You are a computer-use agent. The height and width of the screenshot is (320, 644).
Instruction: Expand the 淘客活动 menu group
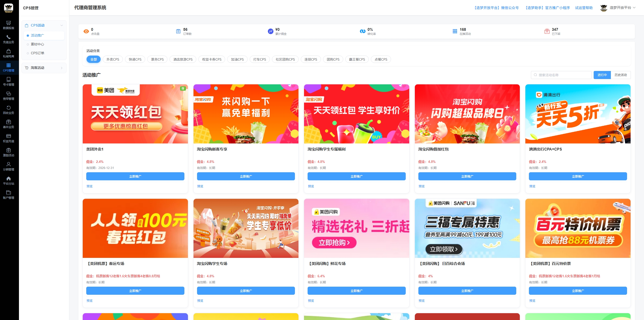44,68
